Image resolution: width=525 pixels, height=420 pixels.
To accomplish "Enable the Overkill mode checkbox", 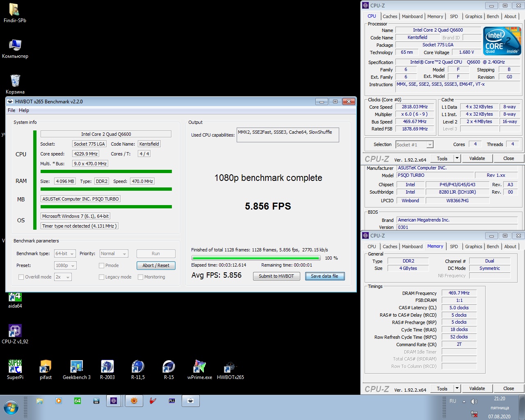I will [21, 277].
